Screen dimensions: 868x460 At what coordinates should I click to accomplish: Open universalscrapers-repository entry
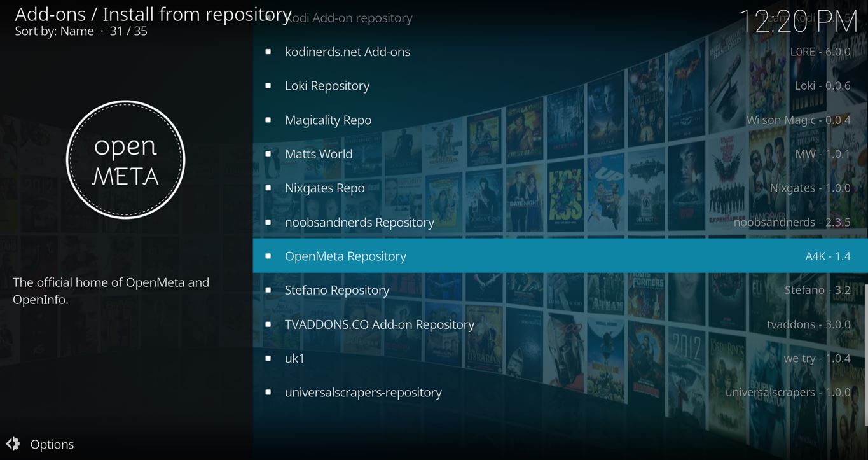point(363,393)
